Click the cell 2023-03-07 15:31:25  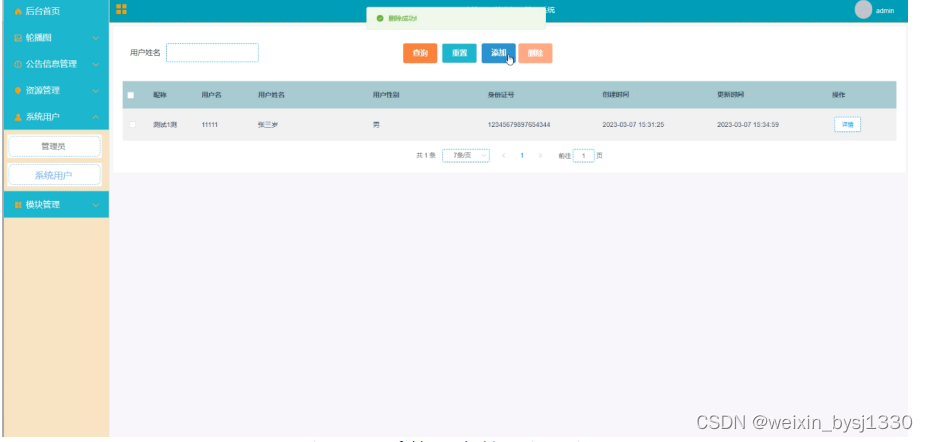point(633,125)
